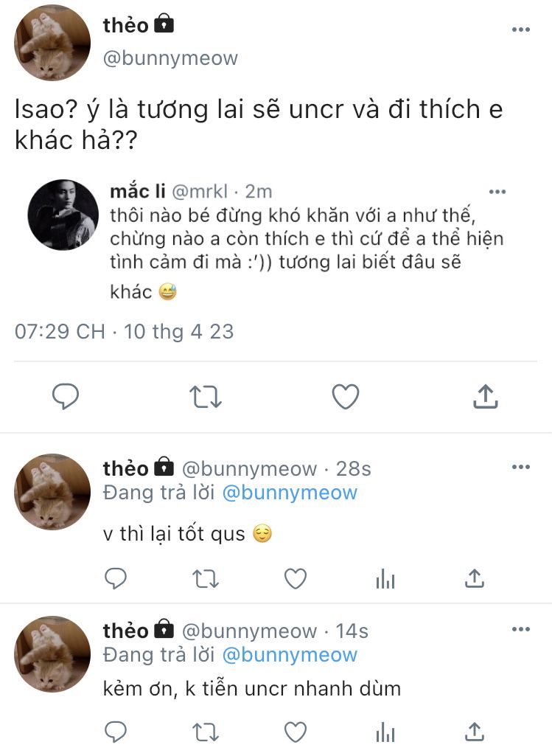This screenshot has width=552, height=756.
Task: Reply to the "kẻm ơn" tweet
Action: [x=116, y=731]
